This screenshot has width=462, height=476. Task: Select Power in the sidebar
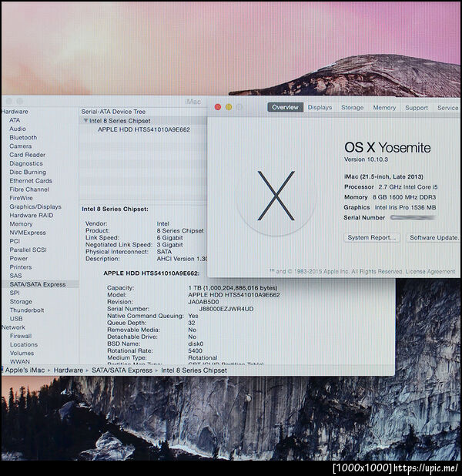pyautogui.click(x=18, y=258)
